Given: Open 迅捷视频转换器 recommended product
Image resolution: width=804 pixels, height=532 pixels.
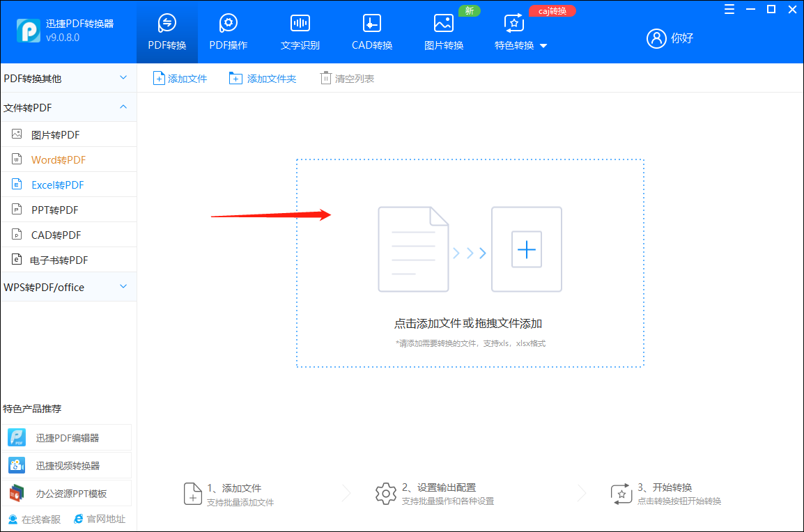Looking at the screenshot, I should 66,465.
